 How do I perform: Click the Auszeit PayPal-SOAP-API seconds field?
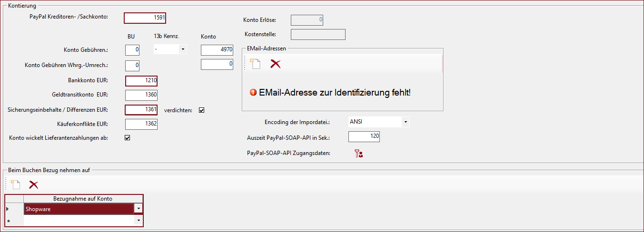tap(364, 137)
